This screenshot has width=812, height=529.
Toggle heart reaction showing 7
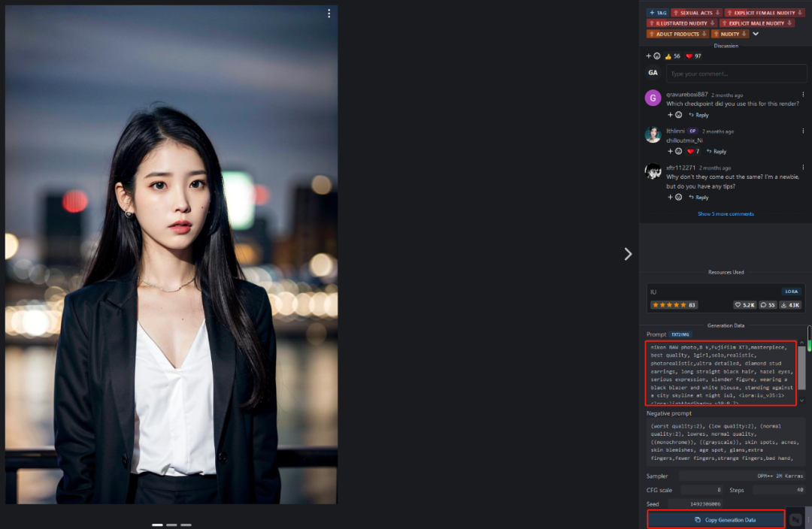693,151
